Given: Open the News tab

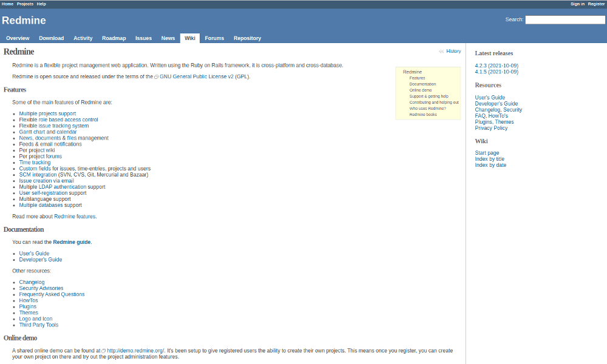Looking at the screenshot, I should (168, 38).
